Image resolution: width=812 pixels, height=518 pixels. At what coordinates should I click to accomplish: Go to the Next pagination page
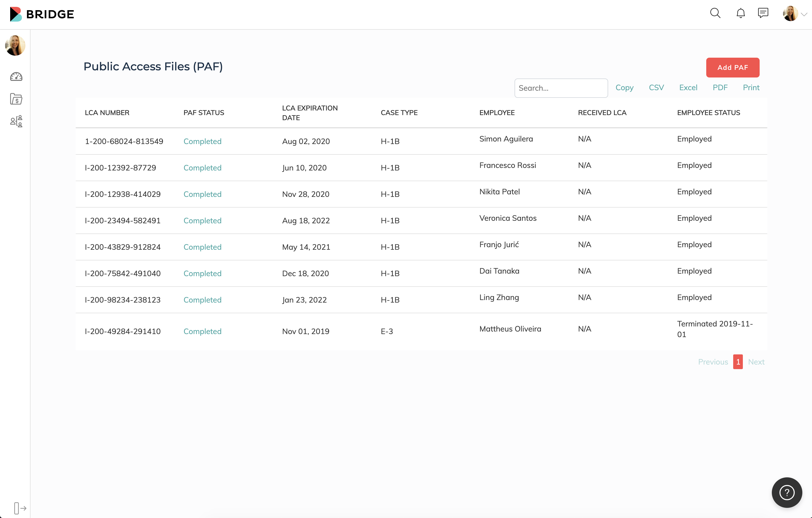[756, 362]
